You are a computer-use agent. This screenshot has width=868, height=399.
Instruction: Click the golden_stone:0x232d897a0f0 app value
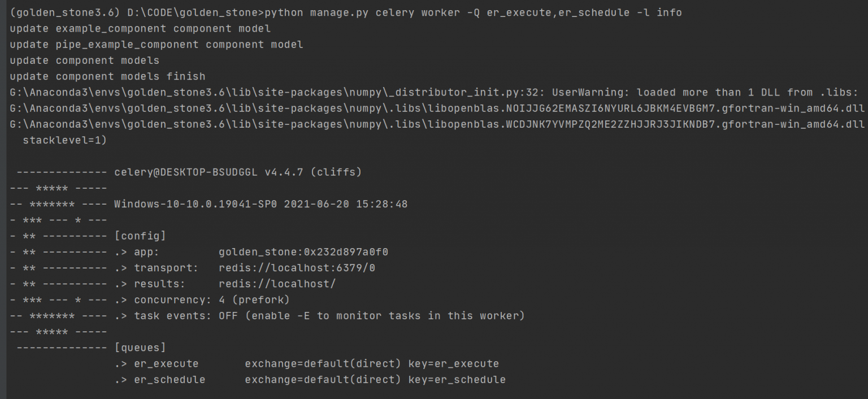303,251
